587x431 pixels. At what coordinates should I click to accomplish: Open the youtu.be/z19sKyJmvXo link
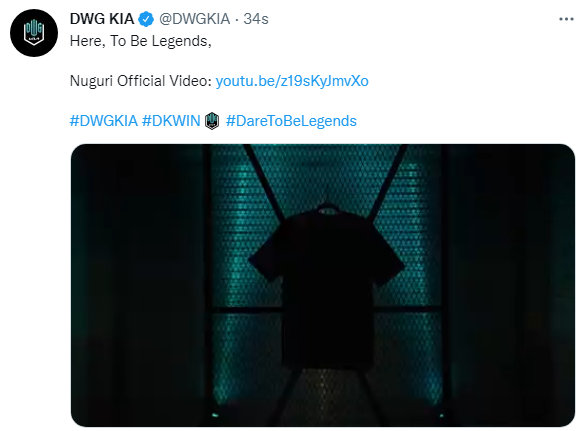coord(292,81)
